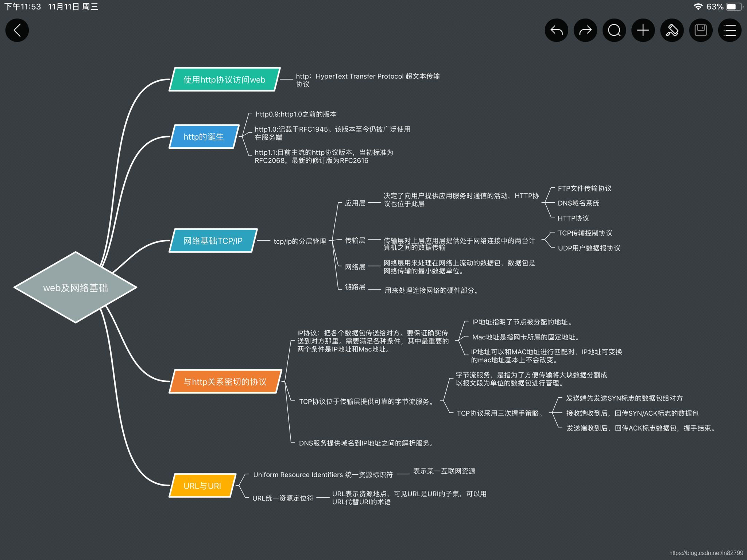Open the outline list menu
Screen dimensions: 747x560
pos(729,30)
